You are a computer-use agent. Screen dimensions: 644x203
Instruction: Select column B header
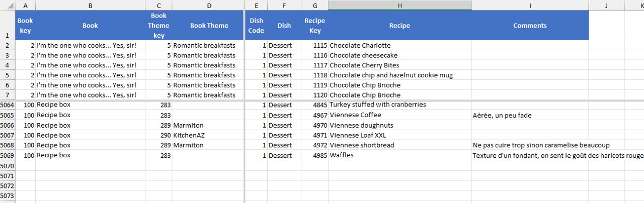[x=90, y=5]
